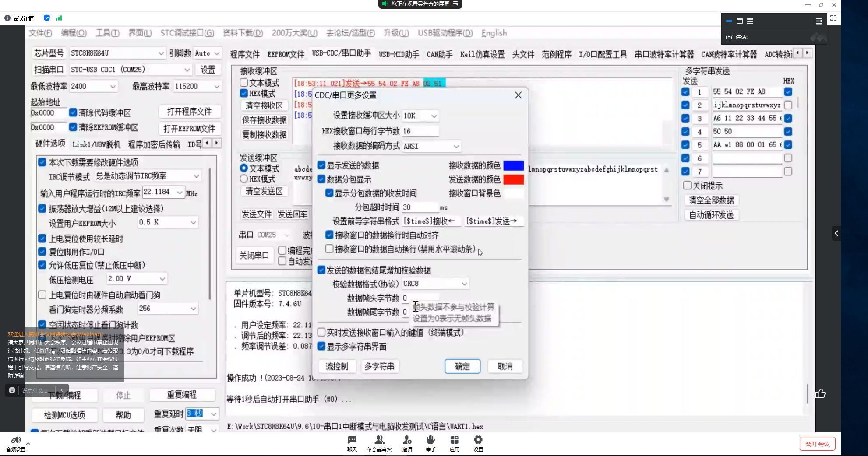Viewport: 868px width, 456px height.
Task: Open the participants list icon
Action: (x=379, y=440)
